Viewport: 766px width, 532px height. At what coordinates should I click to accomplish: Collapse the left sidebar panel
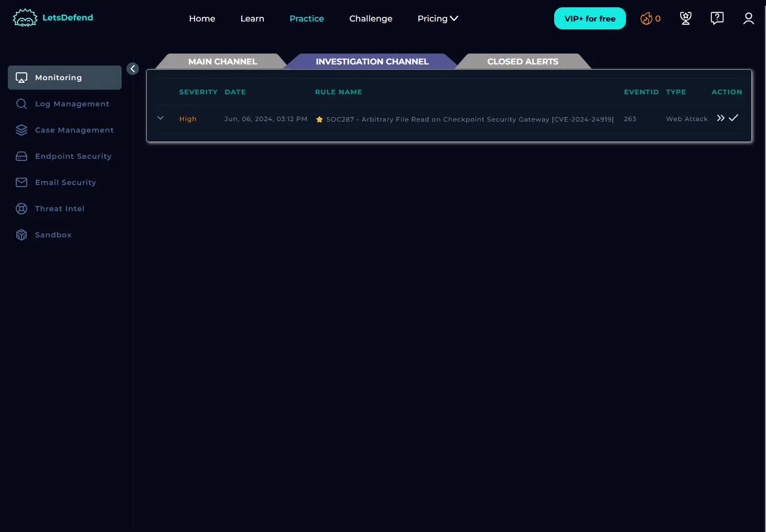pyautogui.click(x=133, y=69)
